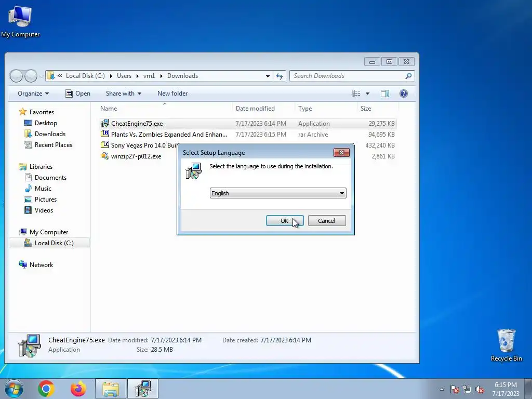Change your view icon in toolbar
The height and width of the screenshot is (399, 532).
coord(356,94)
